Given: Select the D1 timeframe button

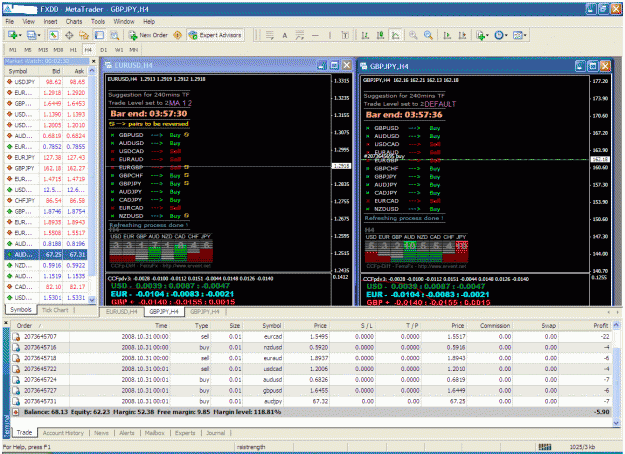Looking at the screenshot, I should tap(104, 50).
